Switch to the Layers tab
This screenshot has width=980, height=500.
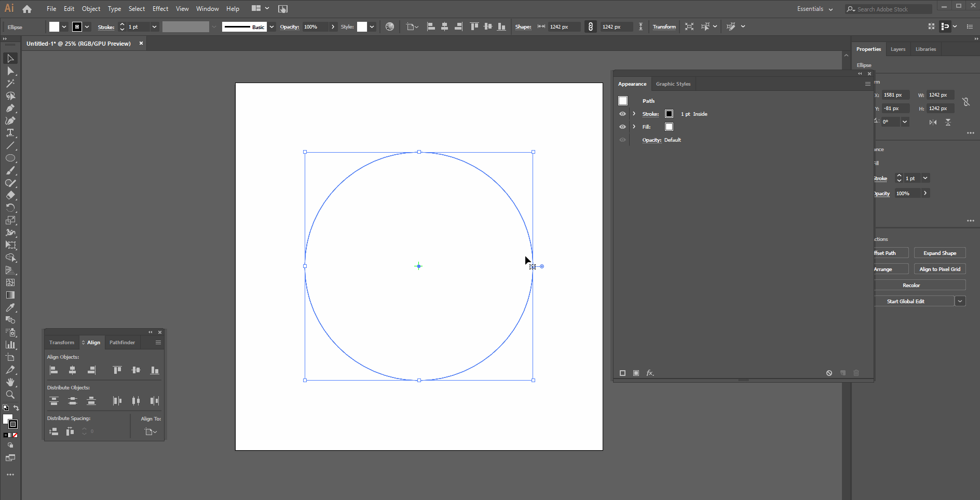pyautogui.click(x=898, y=49)
